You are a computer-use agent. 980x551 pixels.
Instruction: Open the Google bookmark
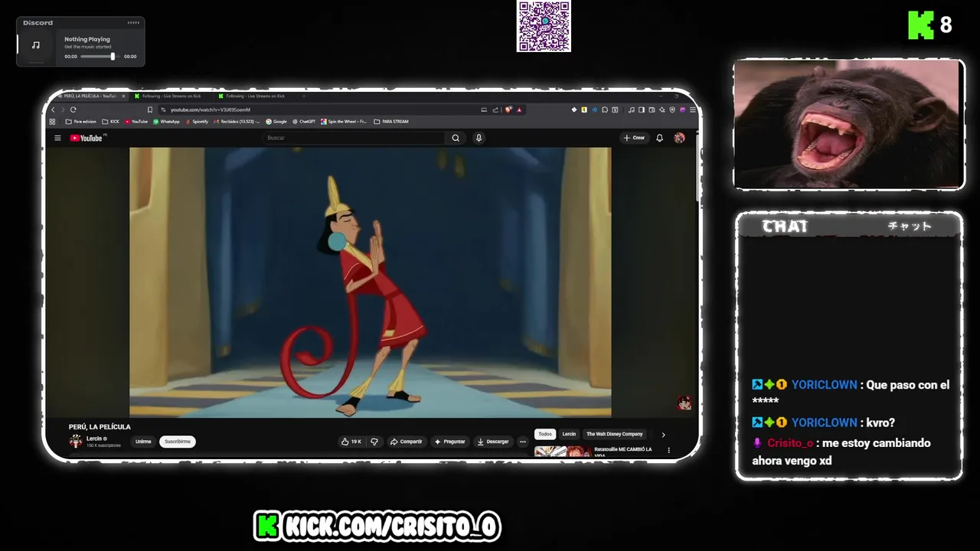[276, 122]
